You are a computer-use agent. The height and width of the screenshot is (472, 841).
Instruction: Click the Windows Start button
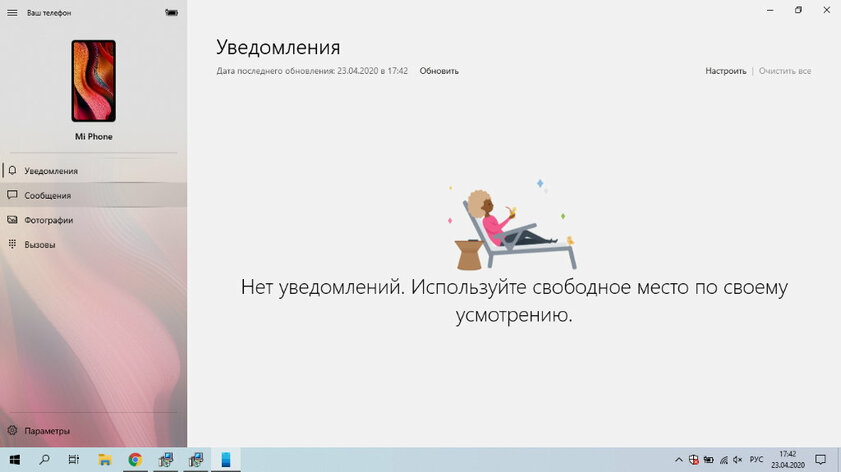click(14, 460)
